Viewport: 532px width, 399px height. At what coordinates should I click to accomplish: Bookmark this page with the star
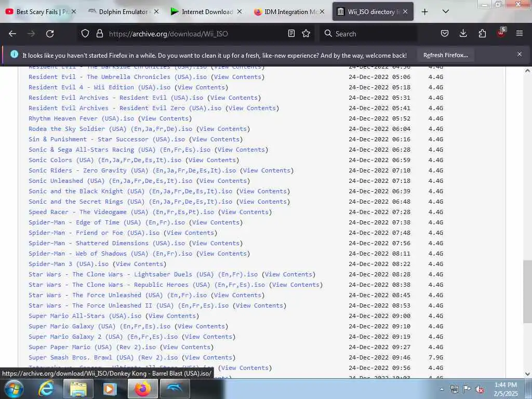tap(306, 33)
